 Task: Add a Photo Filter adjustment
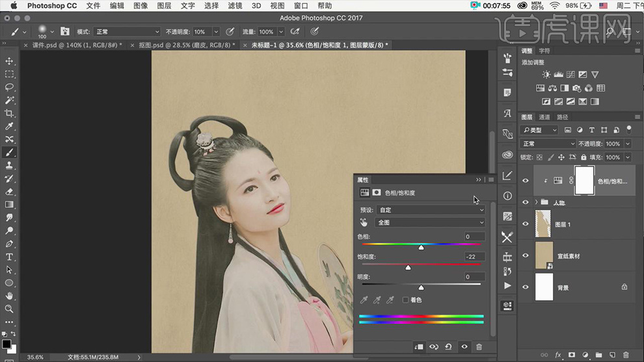[576, 88]
